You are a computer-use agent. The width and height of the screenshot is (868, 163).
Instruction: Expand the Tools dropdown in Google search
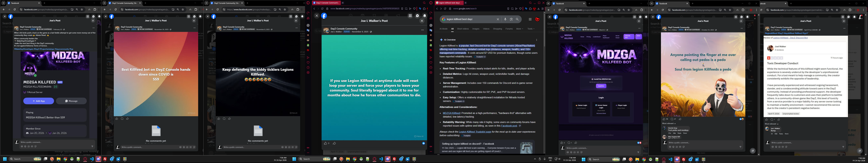pos(531,29)
